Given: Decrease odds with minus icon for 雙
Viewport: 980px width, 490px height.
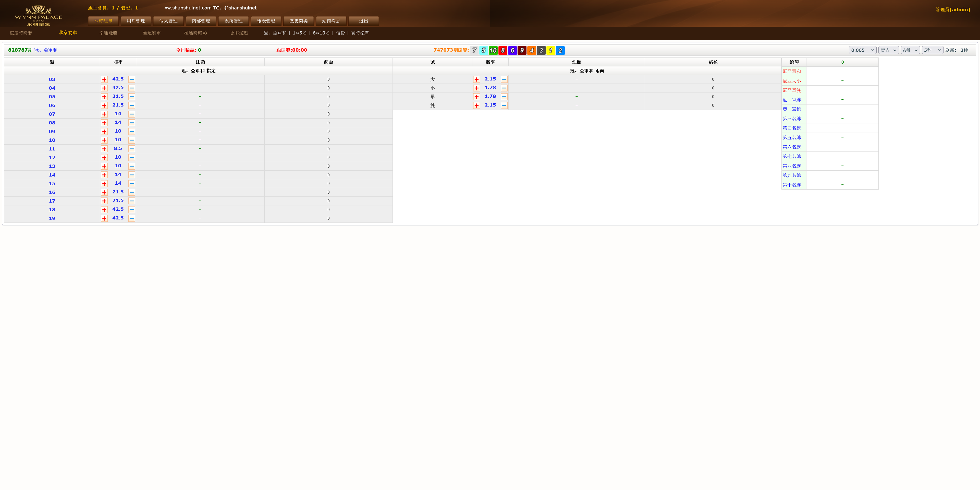Looking at the screenshot, I should [x=504, y=105].
